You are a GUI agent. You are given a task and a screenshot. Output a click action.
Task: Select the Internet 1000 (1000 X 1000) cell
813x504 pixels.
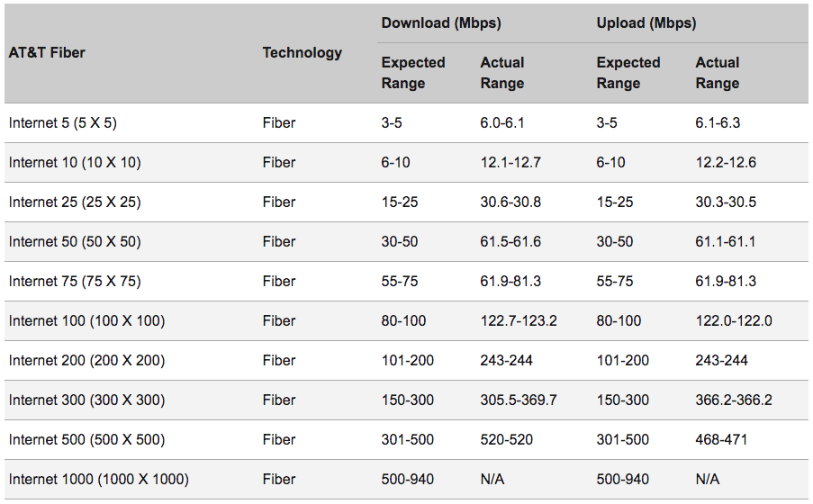(x=98, y=480)
